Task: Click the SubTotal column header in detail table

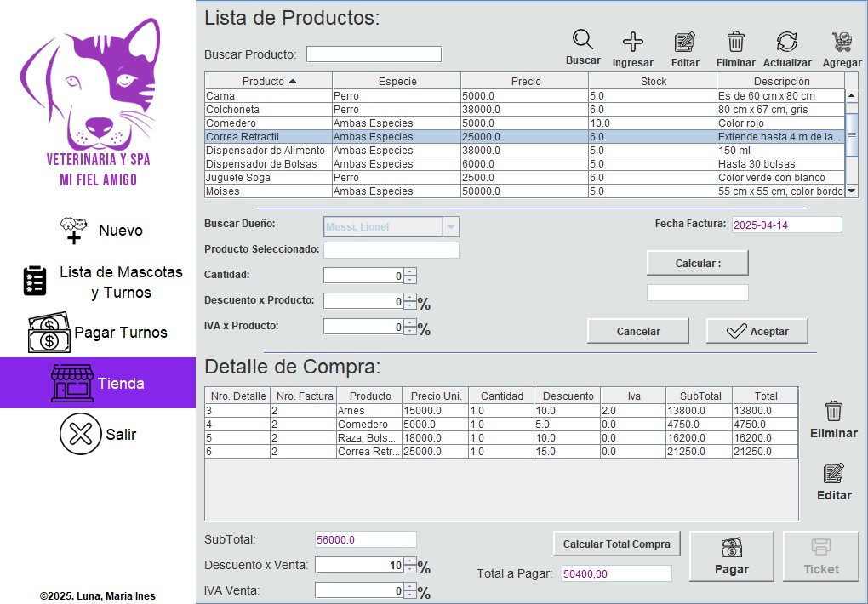Action: point(700,396)
